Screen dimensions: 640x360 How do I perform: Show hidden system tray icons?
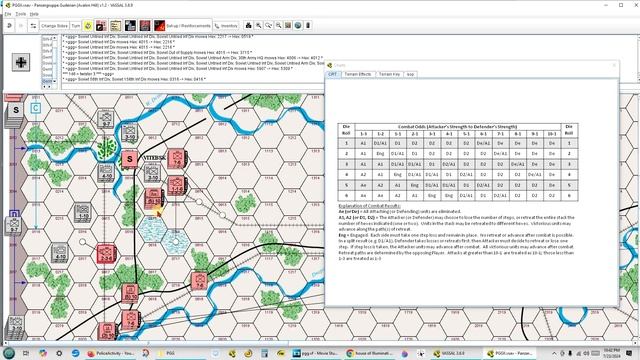click(554, 353)
